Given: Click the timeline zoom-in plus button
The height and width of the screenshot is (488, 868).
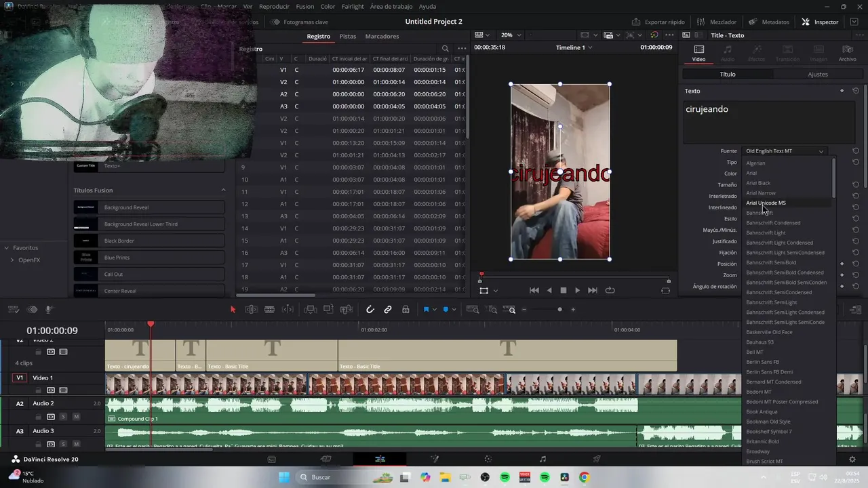Looking at the screenshot, I should [x=573, y=310].
